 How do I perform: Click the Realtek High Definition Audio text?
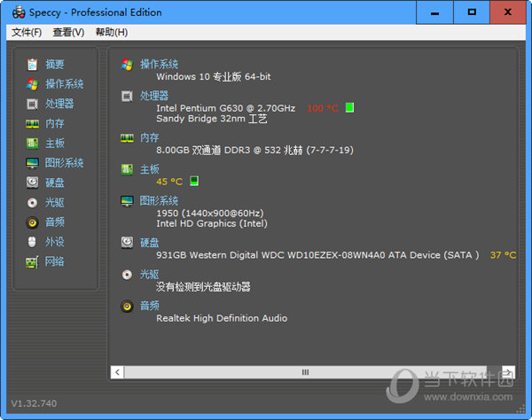[222, 318]
